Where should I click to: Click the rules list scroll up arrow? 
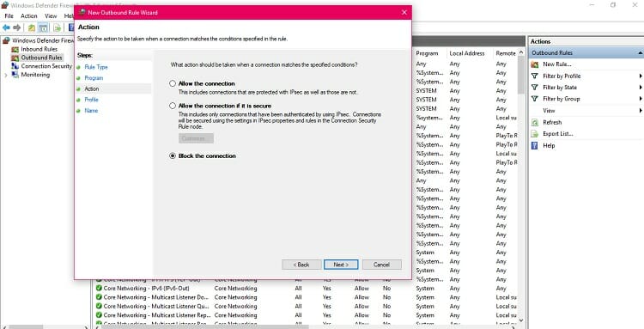tap(521, 52)
